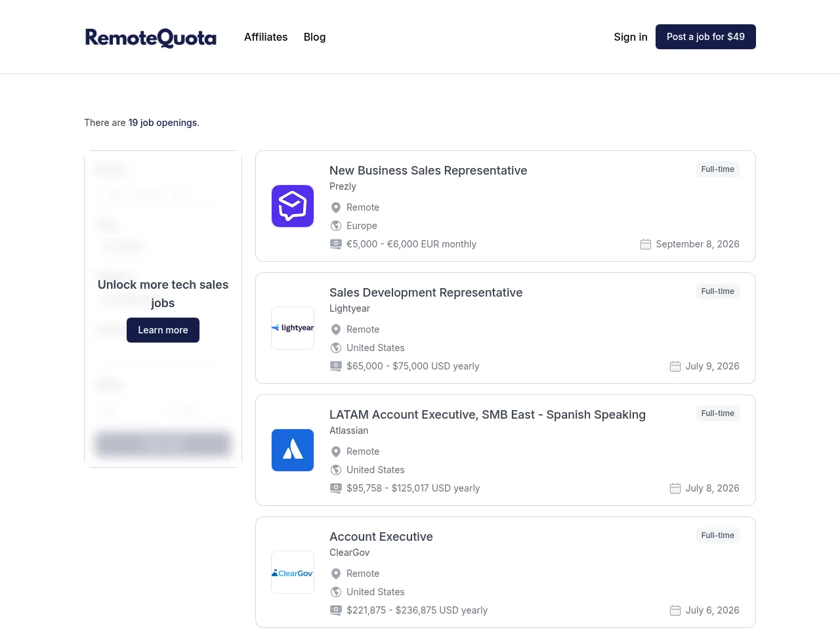Open LATAM Account Executive job listing

click(x=488, y=415)
